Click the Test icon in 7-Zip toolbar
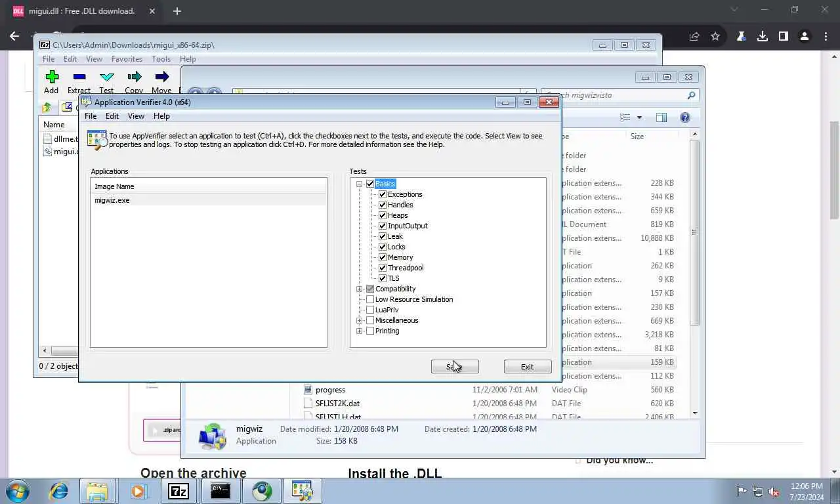 107,77
